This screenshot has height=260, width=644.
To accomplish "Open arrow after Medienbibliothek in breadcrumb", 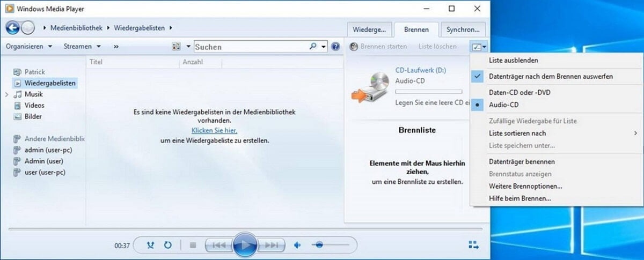I will pyautogui.click(x=109, y=27).
